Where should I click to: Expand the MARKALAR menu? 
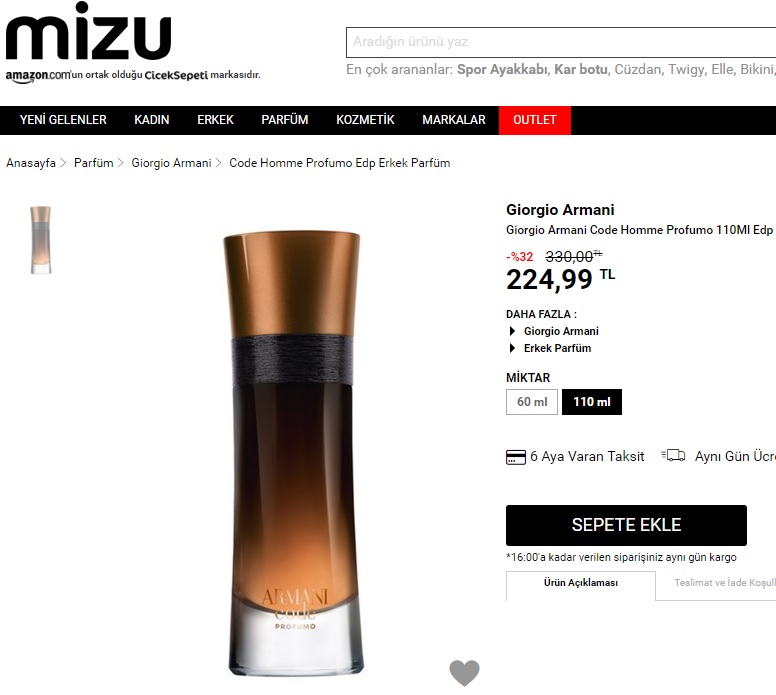click(453, 120)
